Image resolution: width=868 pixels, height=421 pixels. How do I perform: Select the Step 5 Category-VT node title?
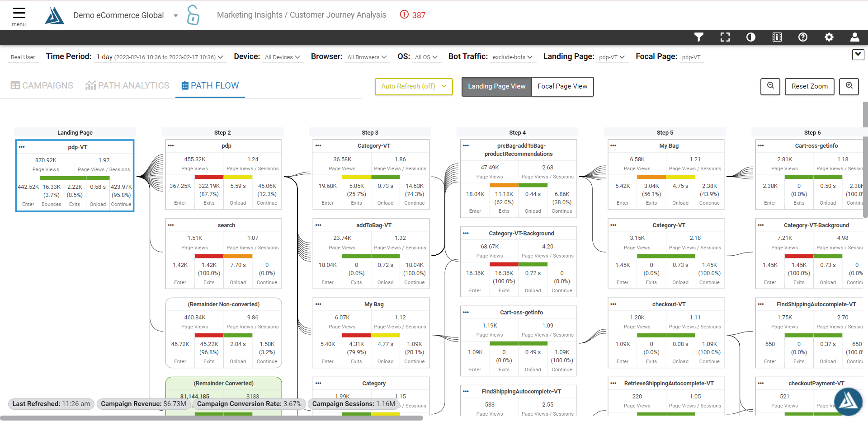pos(669,225)
